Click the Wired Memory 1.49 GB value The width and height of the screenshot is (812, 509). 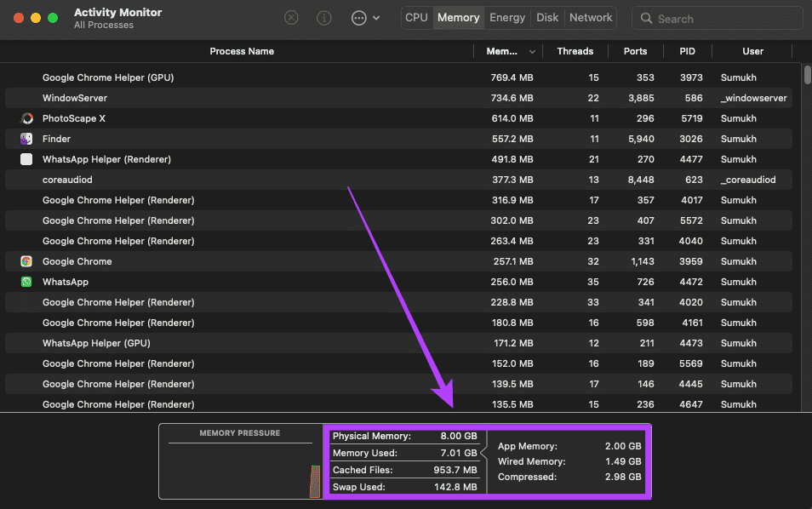623,461
